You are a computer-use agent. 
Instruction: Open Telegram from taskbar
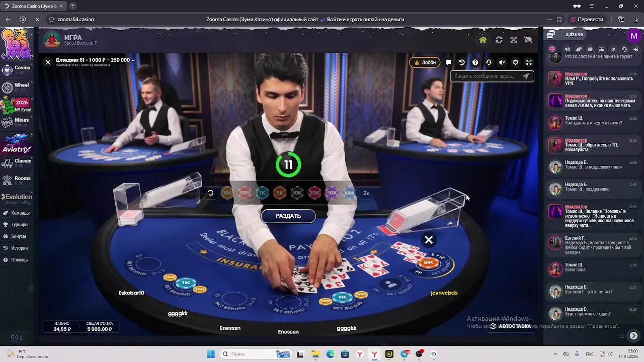(x=405, y=354)
